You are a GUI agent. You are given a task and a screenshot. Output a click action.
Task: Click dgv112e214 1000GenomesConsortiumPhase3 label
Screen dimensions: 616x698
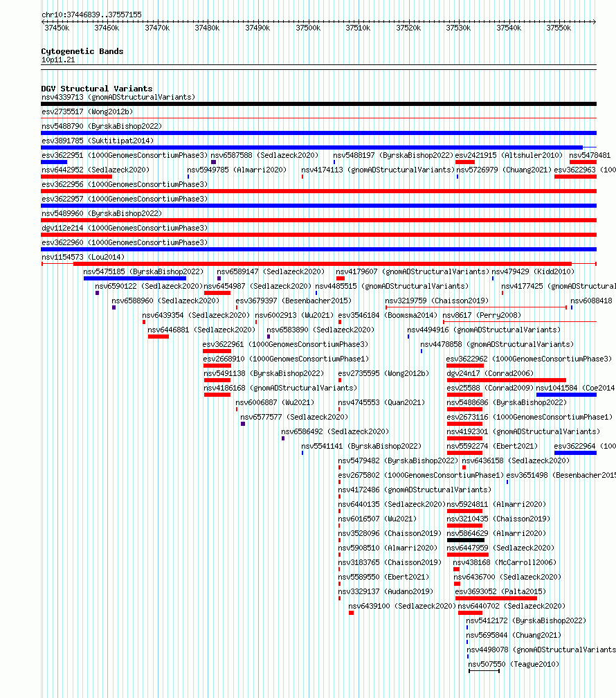tap(125, 228)
